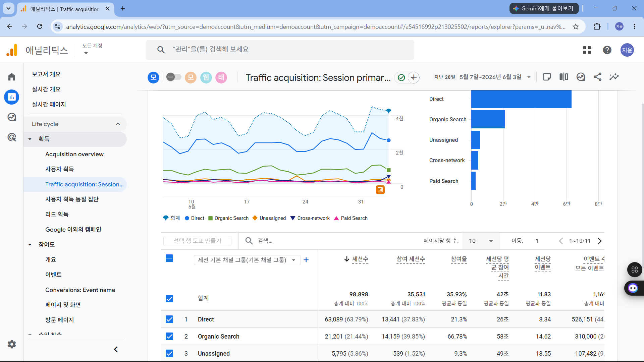The height and width of the screenshot is (362, 644).
Task: Uncheck the 합계 row checkbox
Action: 169,299
